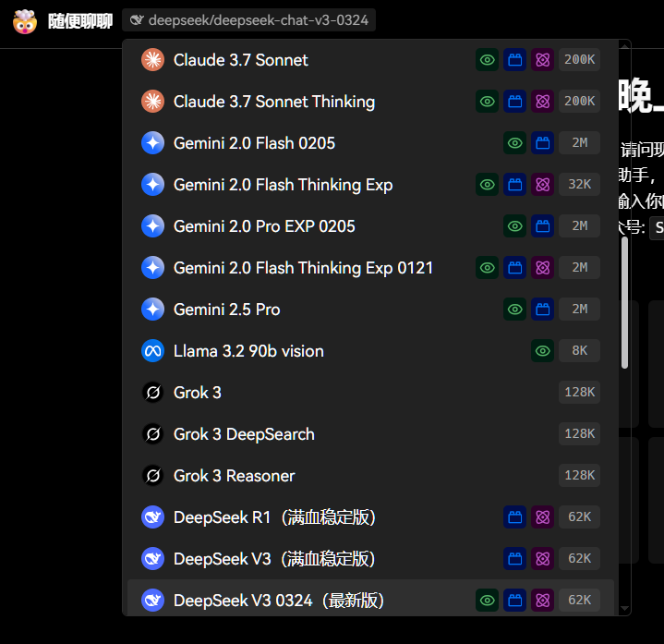664x644 pixels.
Task: Click function-call icon on Gemini 2.5 Pro
Action: (542, 309)
